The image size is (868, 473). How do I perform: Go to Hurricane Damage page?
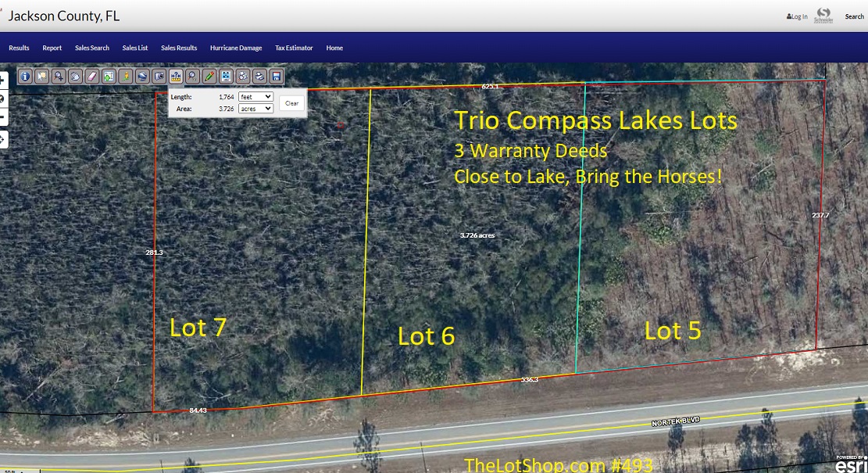tap(236, 48)
